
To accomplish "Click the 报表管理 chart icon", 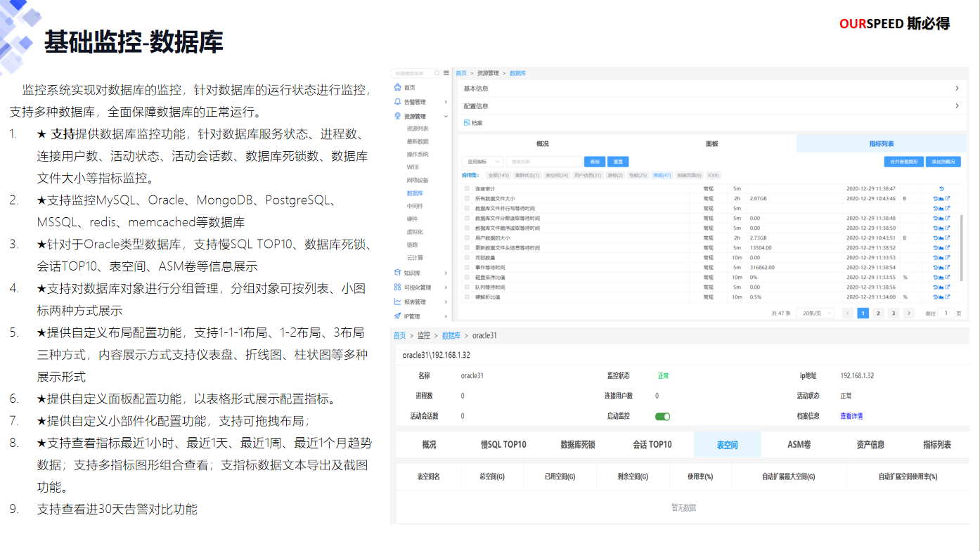I will 398,302.
